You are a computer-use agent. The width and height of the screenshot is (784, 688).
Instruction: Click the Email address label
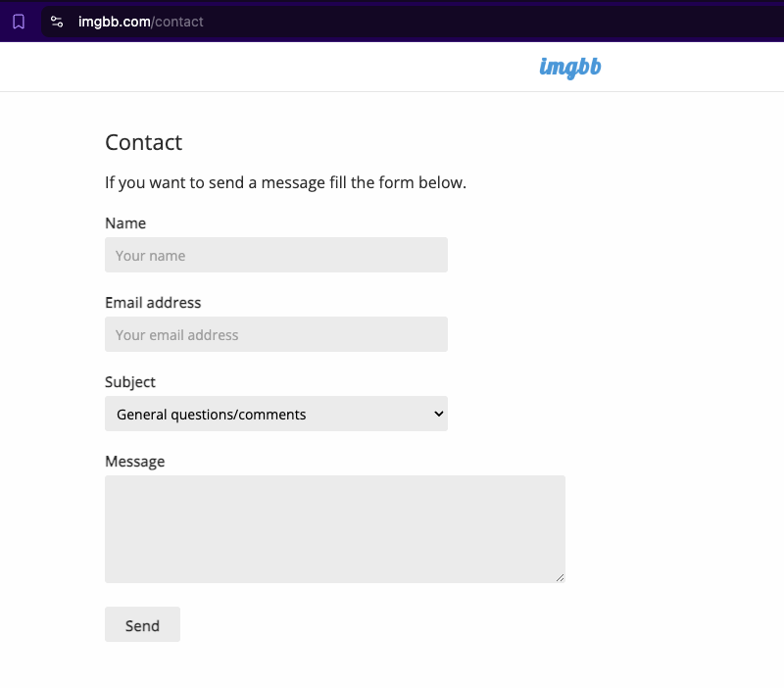click(x=153, y=303)
